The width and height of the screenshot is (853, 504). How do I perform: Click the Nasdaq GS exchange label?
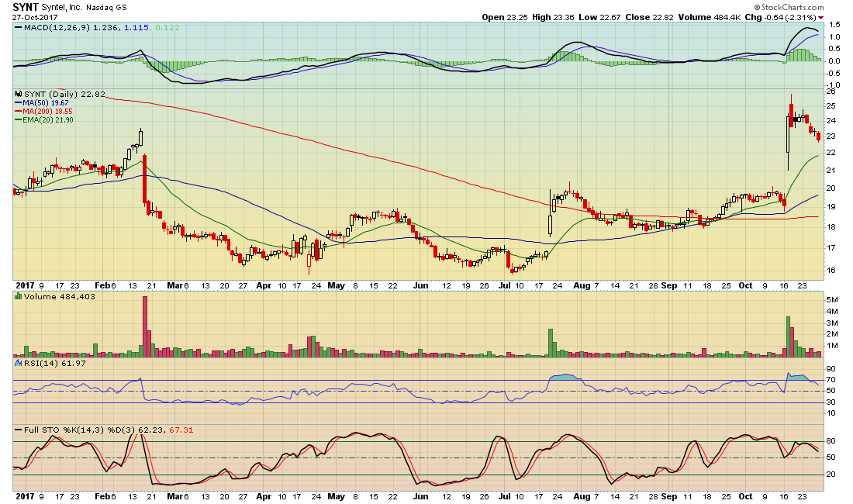tap(107, 8)
